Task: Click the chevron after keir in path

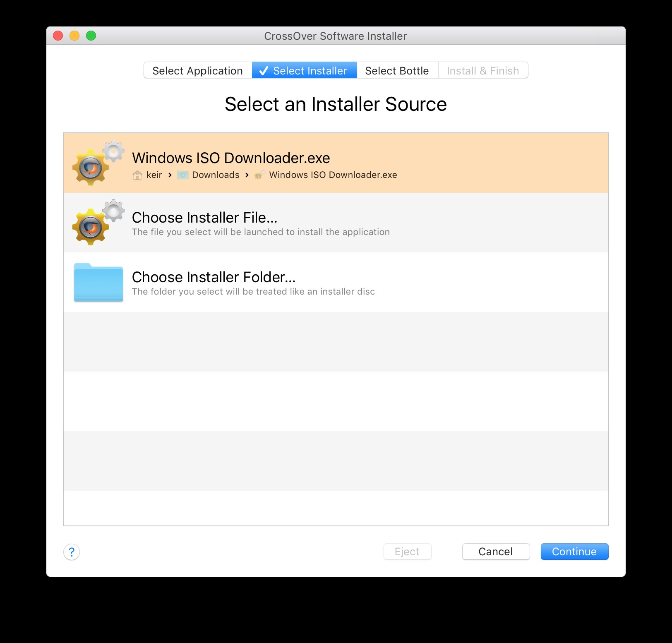Action: click(170, 175)
